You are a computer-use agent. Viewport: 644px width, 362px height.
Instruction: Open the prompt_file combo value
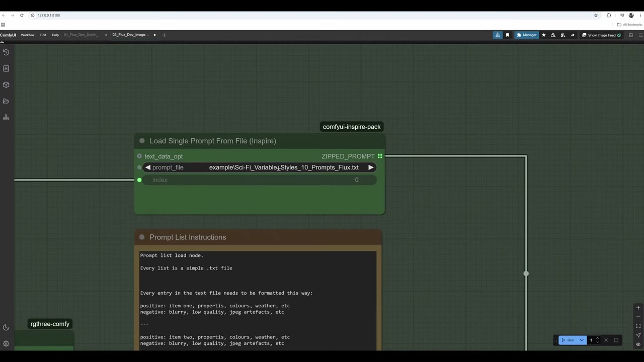tap(284, 167)
